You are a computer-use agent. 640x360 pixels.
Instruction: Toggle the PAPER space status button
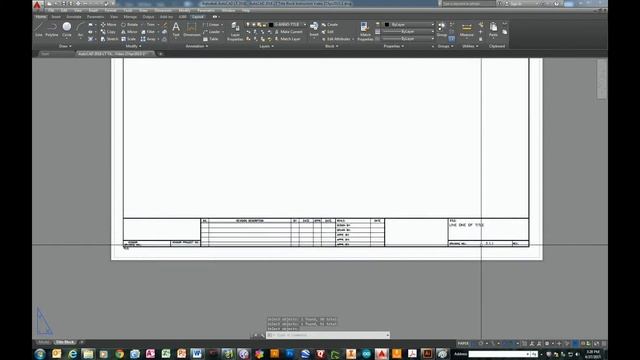pos(463,343)
